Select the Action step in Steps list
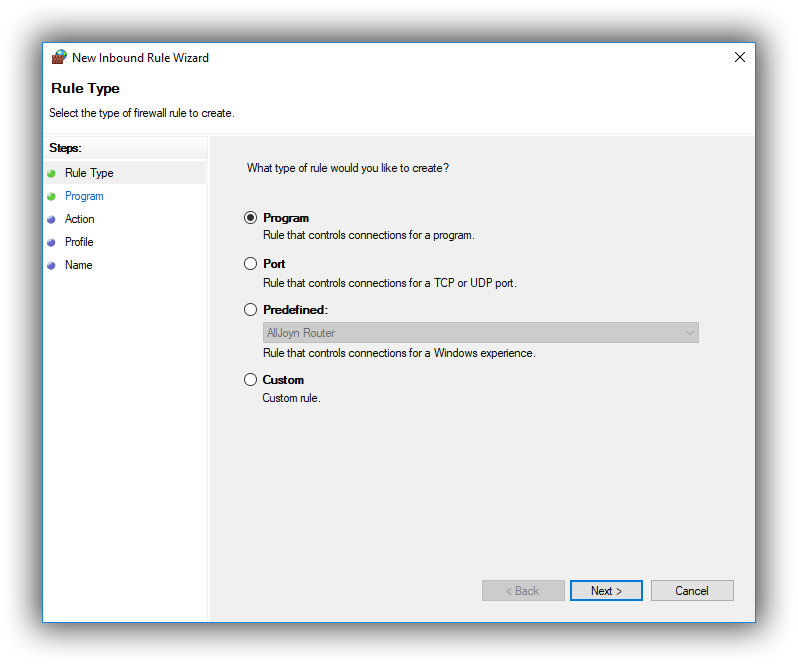The image size is (798, 665). click(79, 219)
